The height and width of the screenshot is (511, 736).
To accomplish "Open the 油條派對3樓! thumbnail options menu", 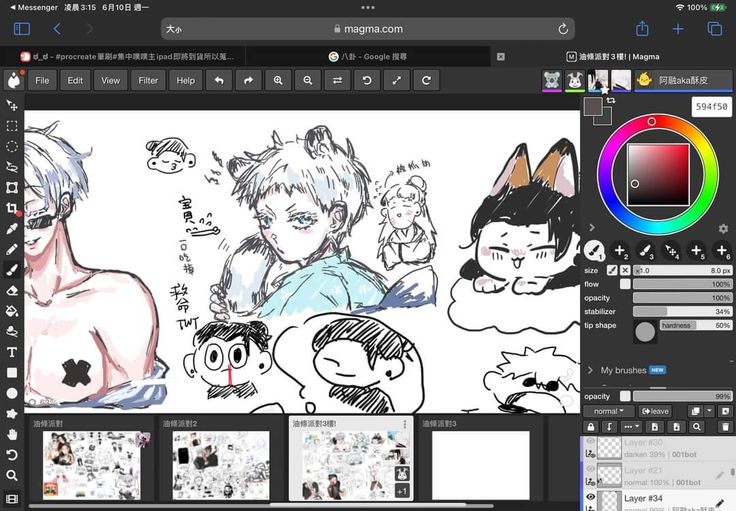I will [x=405, y=424].
